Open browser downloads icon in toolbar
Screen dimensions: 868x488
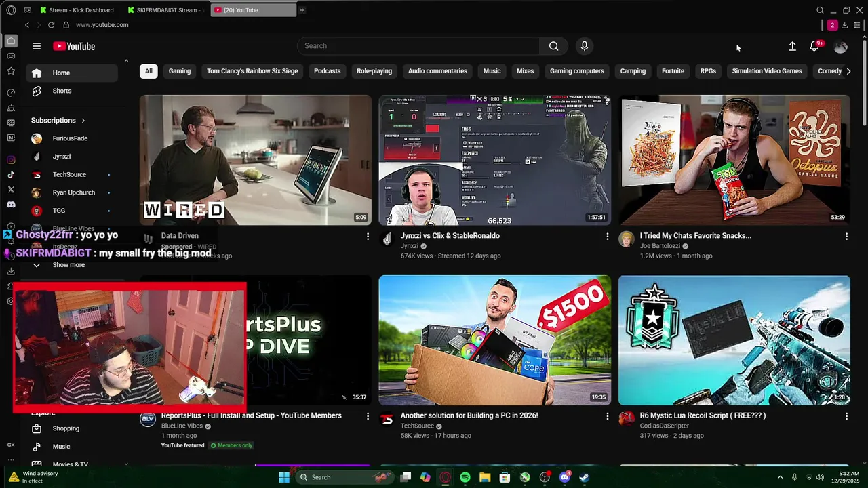tap(844, 25)
